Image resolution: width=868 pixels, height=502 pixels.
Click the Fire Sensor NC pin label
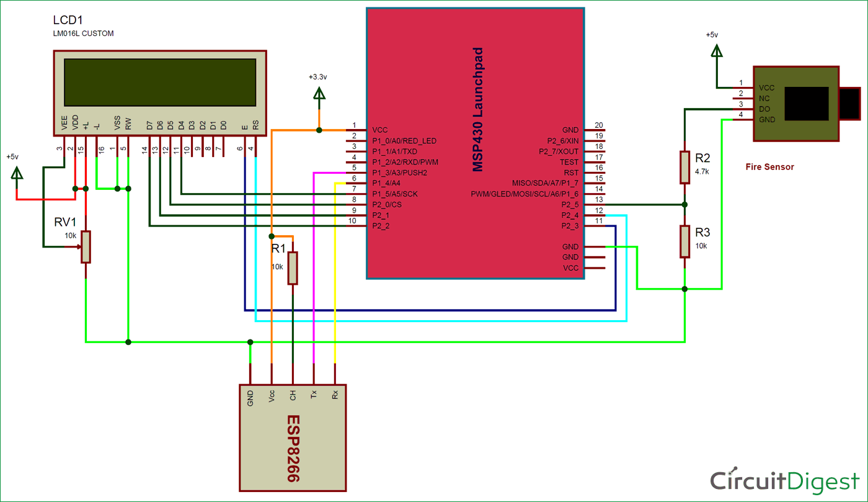[764, 98]
